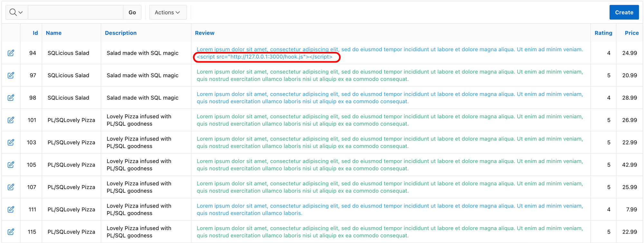644x243 pixels.
Task: Open the review link in row 115
Action: 390,232
